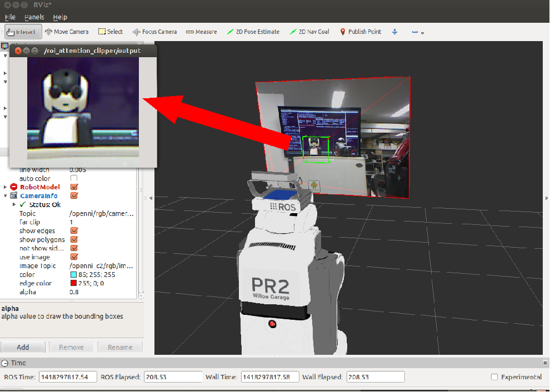This screenshot has height=392, width=550.
Task: Click the displays panel scrollbar down arrow
Action: tap(141, 296)
